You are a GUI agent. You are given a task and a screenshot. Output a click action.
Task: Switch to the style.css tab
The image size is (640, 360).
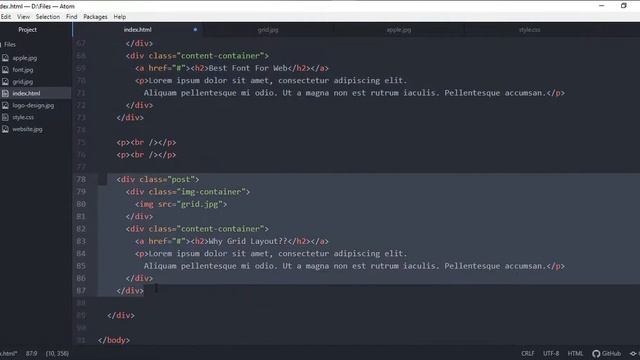[529, 30]
